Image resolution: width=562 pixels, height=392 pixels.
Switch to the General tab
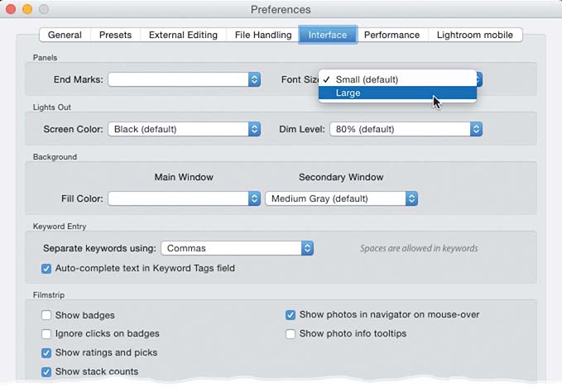pos(65,35)
